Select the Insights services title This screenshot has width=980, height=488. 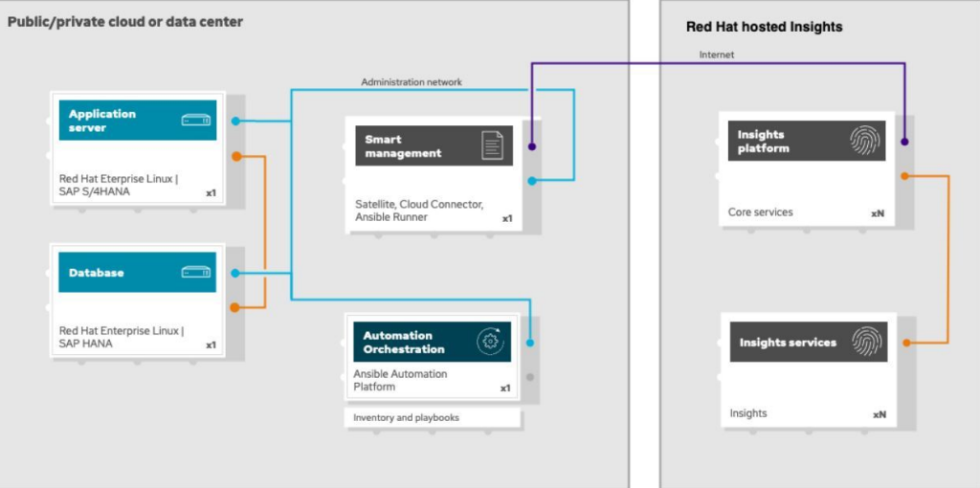(788, 343)
